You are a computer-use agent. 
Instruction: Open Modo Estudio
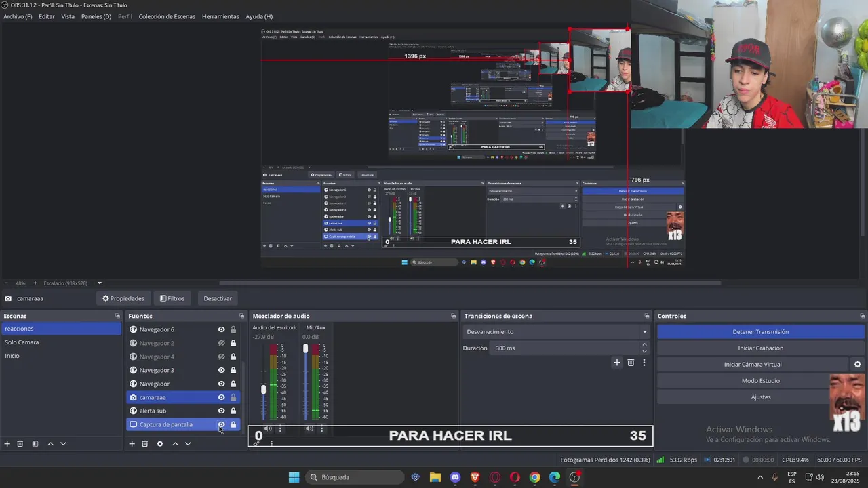760,381
